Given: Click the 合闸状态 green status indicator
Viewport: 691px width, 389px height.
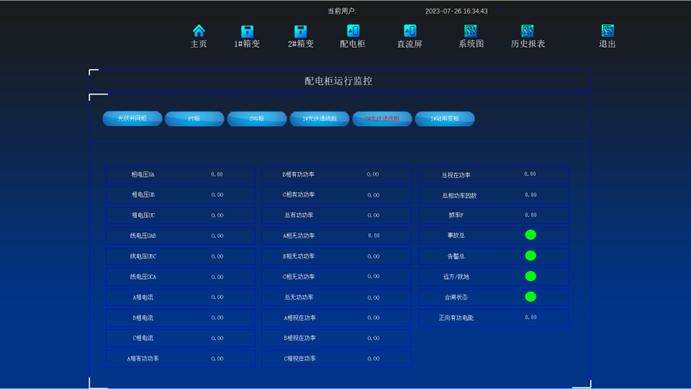Looking at the screenshot, I should (531, 296).
